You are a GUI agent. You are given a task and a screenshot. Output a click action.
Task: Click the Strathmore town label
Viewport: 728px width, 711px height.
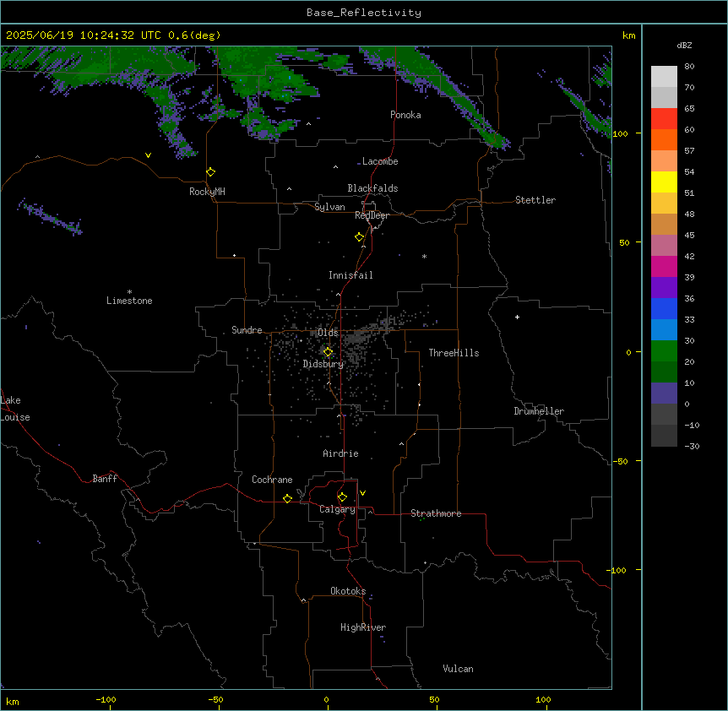[x=436, y=513]
